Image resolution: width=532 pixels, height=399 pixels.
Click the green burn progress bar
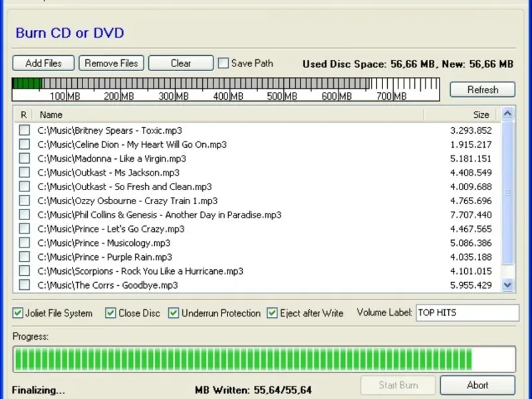click(264, 359)
